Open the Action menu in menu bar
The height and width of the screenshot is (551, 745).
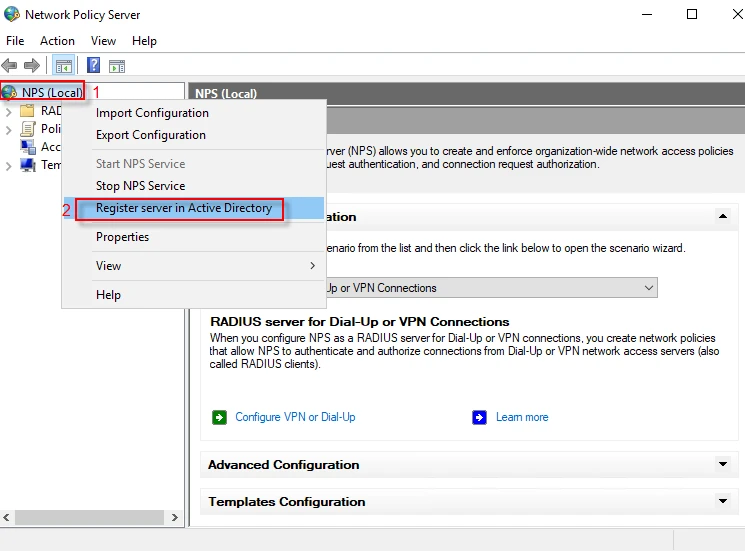pos(57,41)
